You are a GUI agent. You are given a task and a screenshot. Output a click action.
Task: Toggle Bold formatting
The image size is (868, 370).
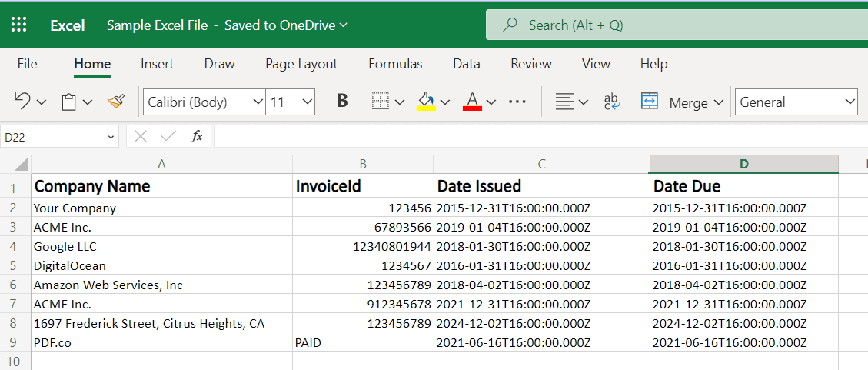(x=342, y=101)
